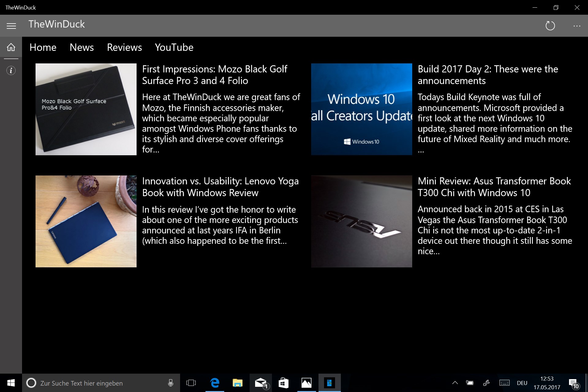Open Microsoft Edge from the taskbar
588x392 pixels.
tap(215, 383)
